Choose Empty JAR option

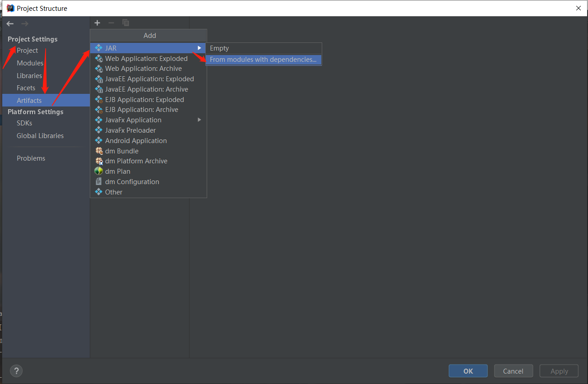(x=264, y=48)
